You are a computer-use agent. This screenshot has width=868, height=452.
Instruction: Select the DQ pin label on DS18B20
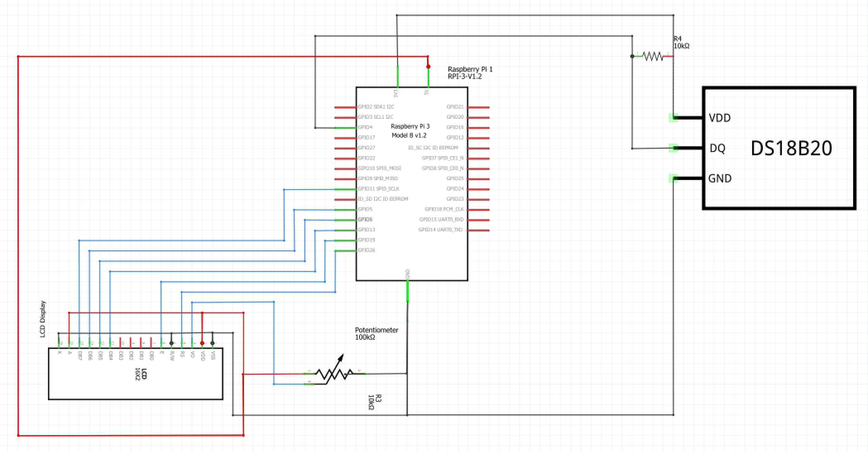tap(717, 148)
